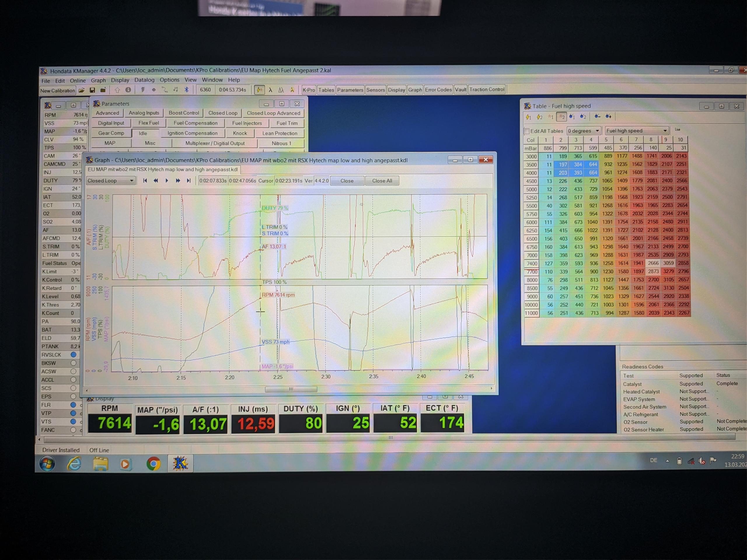Open the Window menu
747x560 pixels.
pyautogui.click(x=212, y=80)
